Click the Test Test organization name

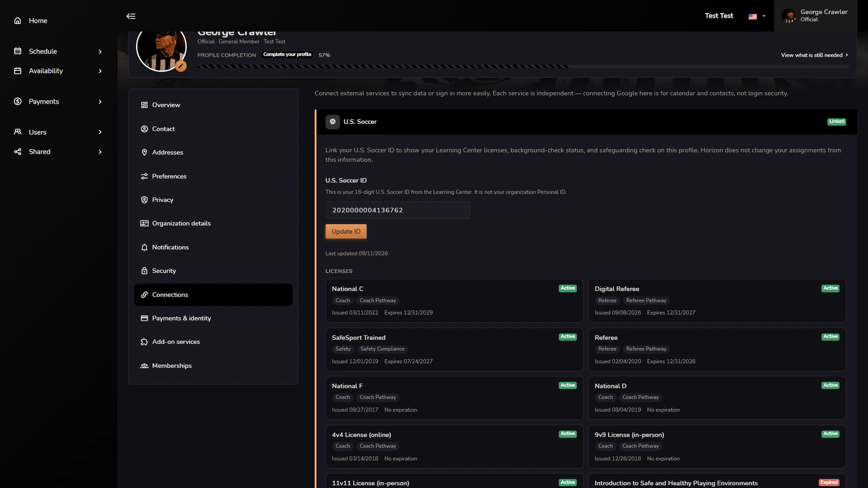[719, 16]
